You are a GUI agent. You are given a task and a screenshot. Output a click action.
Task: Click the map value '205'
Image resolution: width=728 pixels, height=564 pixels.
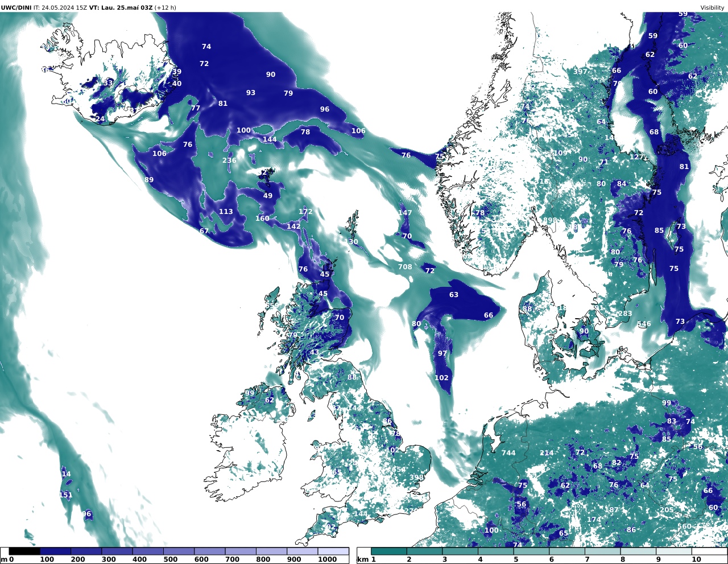667,510
